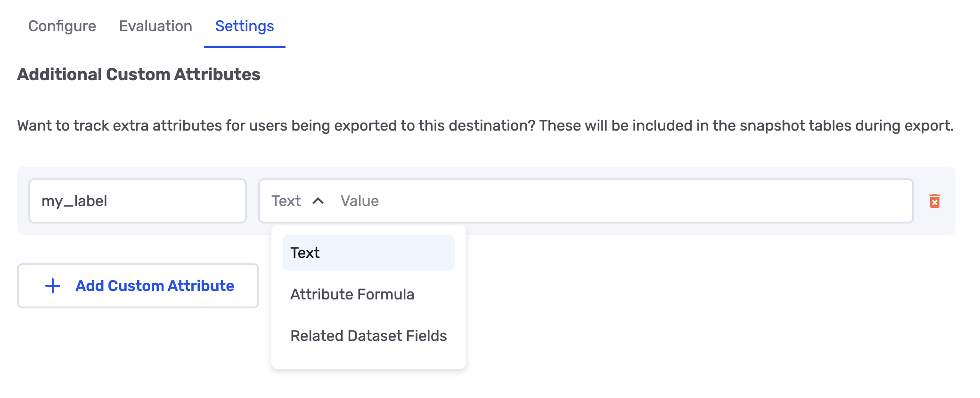Focus the my_label attribute name field

tap(137, 201)
